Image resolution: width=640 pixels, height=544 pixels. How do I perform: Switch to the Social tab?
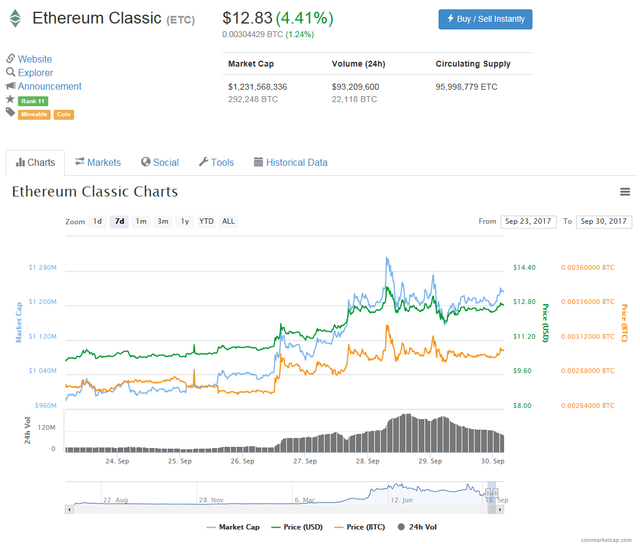pos(160,162)
